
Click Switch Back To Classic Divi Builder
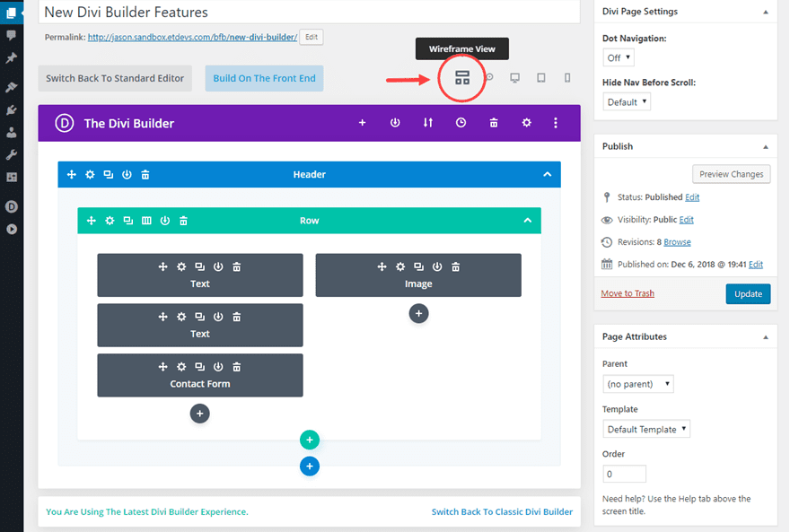[x=502, y=512]
